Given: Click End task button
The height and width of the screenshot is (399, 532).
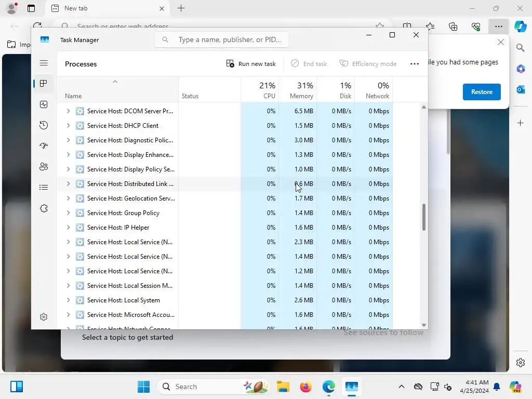Looking at the screenshot, I should [309, 64].
